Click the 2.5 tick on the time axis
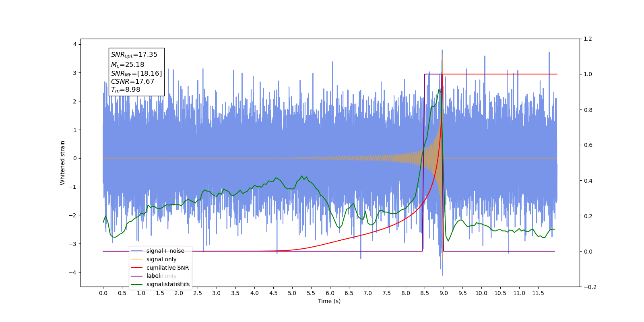The width and height of the screenshot is (644, 322). 198,293
